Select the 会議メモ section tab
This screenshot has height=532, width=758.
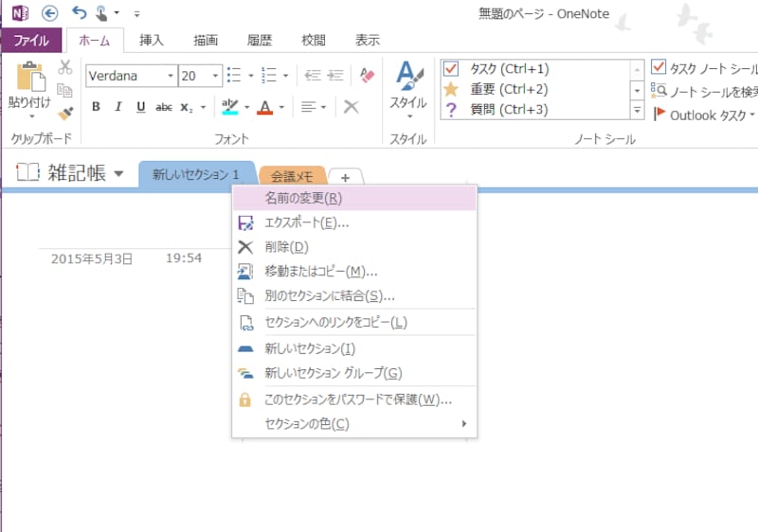click(292, 176)
